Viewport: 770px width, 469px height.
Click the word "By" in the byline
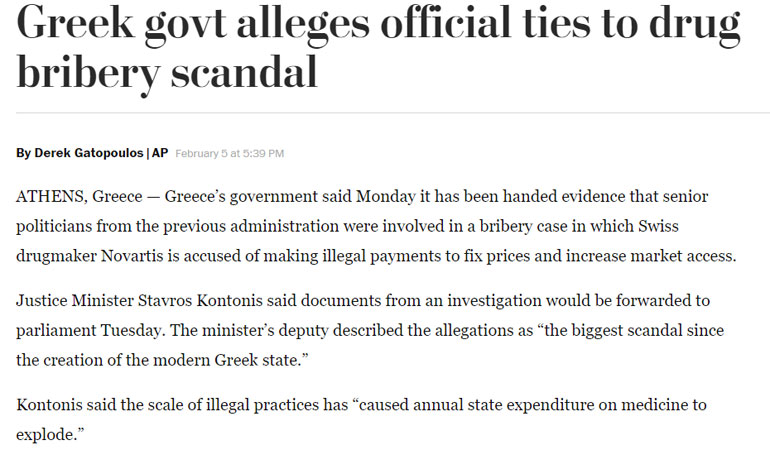[x=23, y=153]
